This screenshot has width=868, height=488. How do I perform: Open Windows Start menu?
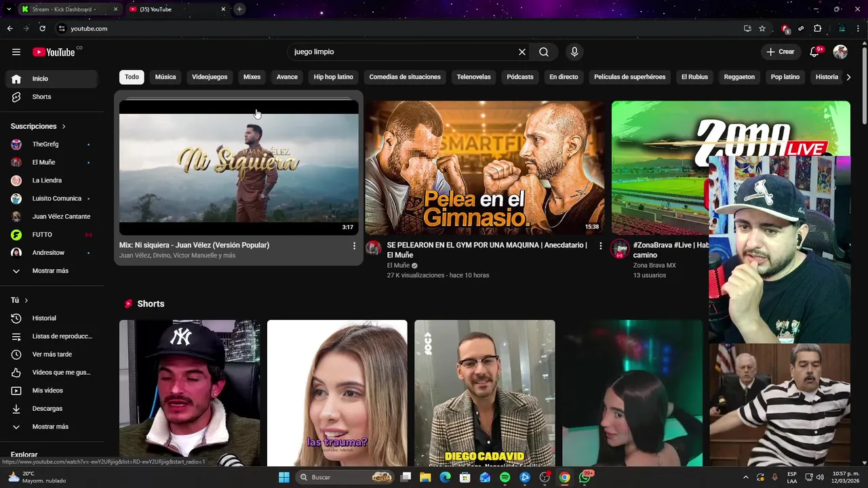(284, 477)
